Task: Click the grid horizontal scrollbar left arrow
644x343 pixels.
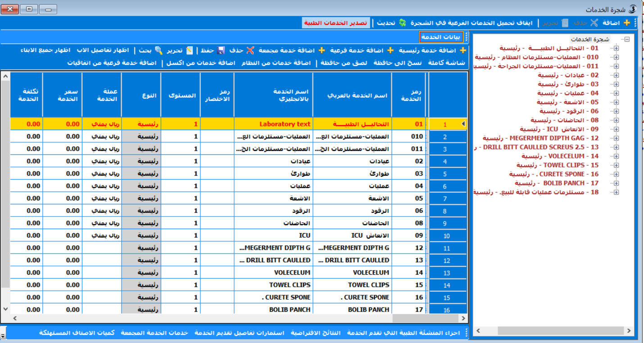Action: click(x=15, y=318)
